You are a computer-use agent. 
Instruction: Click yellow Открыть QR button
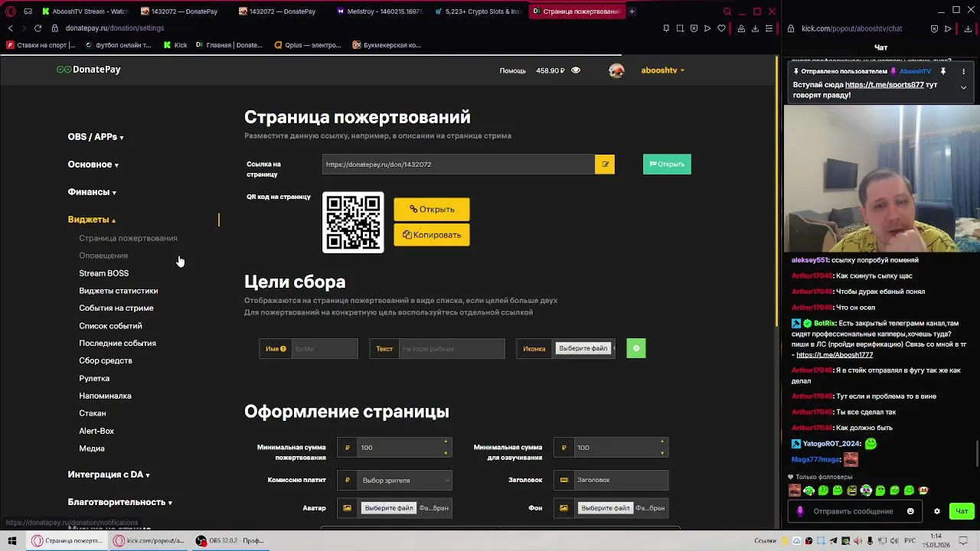point(432,209)
